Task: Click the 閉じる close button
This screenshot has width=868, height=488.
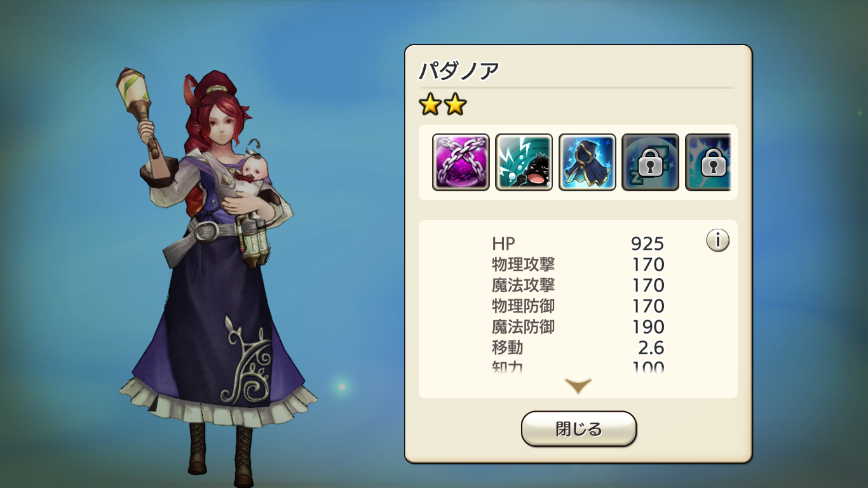Action: pyautogui.click(x=579, y=429)
